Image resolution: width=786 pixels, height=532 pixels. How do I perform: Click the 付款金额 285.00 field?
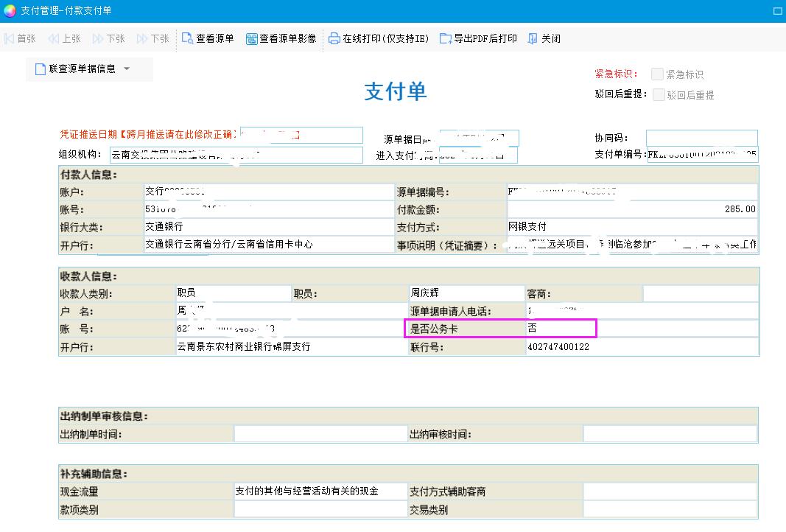[631, 209]
